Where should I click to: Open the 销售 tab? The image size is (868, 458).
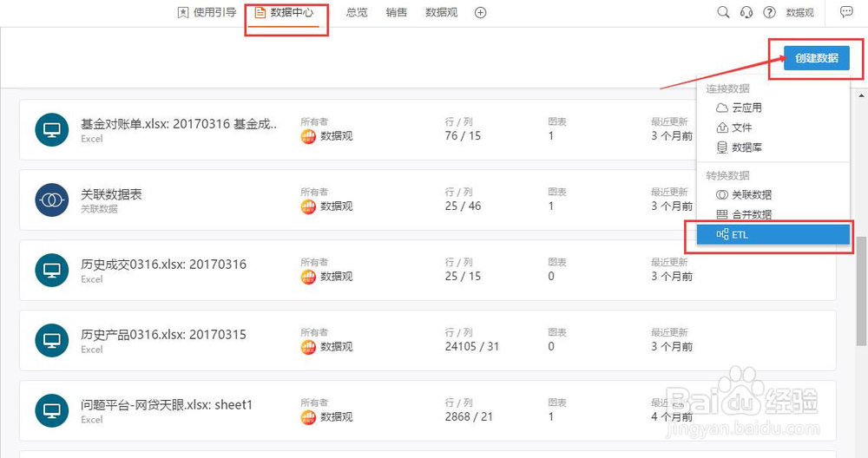point(396,12)
